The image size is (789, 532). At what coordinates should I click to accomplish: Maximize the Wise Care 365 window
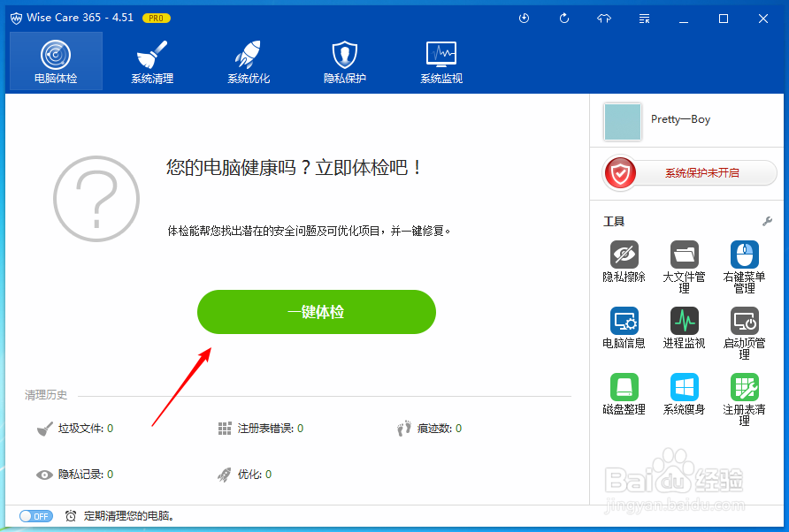[723, 19]
